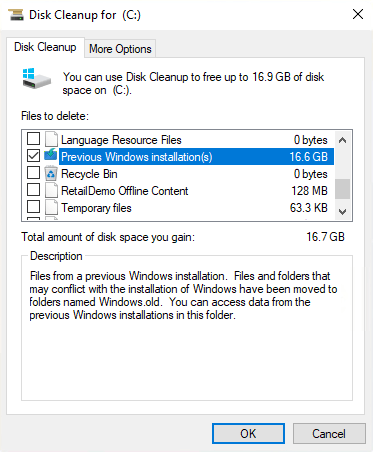The image size is (373, 452).
Task: Click the RetailDemo Offline Content file icon
Action: (51, 190)
